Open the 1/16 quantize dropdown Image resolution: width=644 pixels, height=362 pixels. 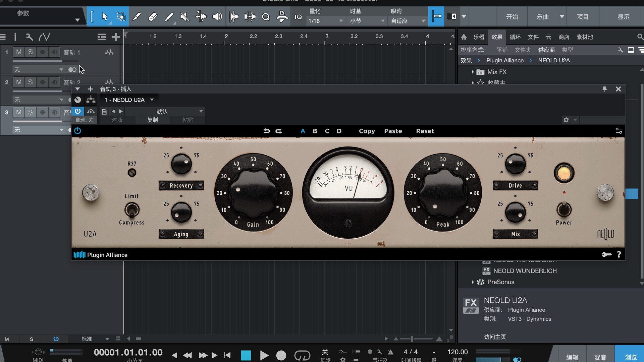pos(325,21)
